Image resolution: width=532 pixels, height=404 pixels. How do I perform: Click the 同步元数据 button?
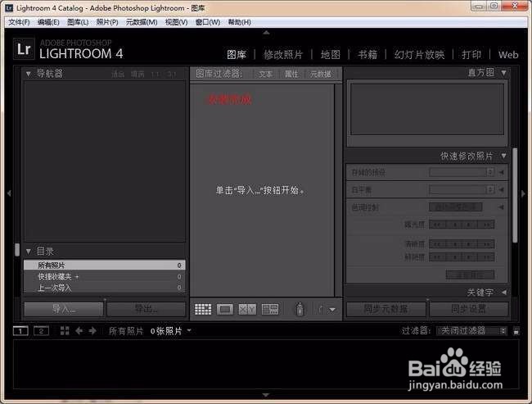(x=385, y=309)
